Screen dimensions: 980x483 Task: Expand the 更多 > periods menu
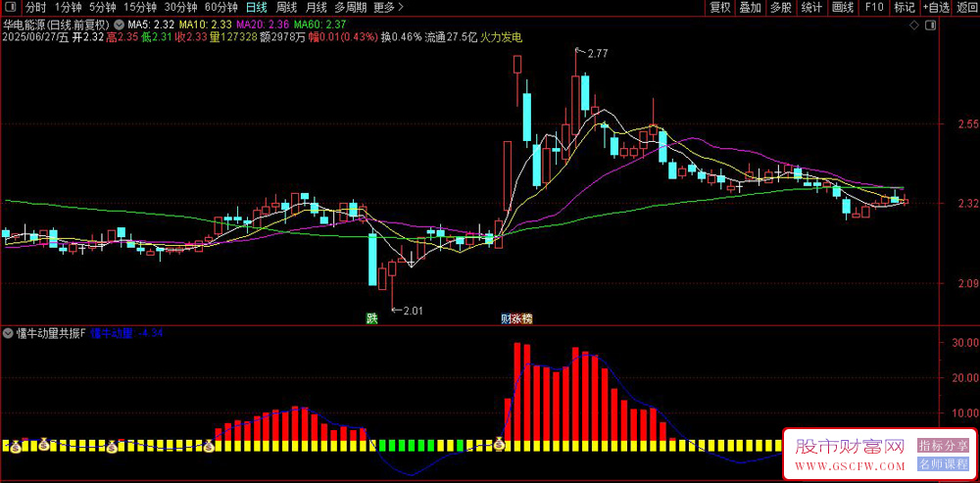(x=388, y=8)
